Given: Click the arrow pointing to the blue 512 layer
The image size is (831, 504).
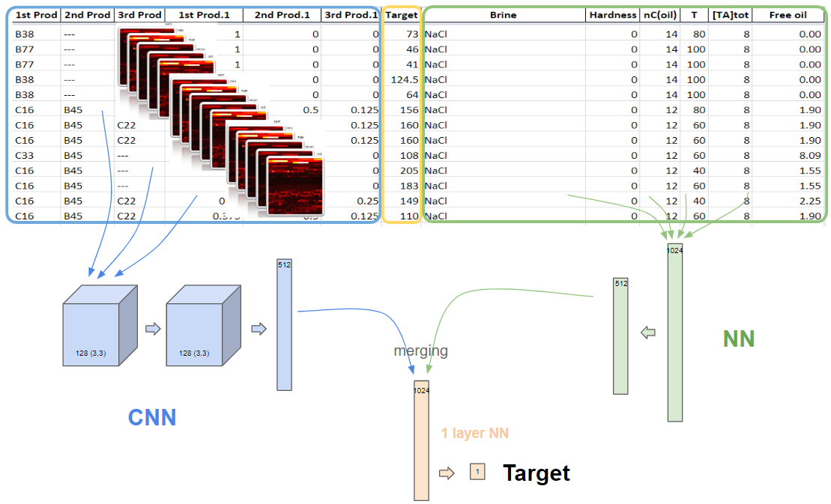Looking at the screenshot, I should (259, 329).
